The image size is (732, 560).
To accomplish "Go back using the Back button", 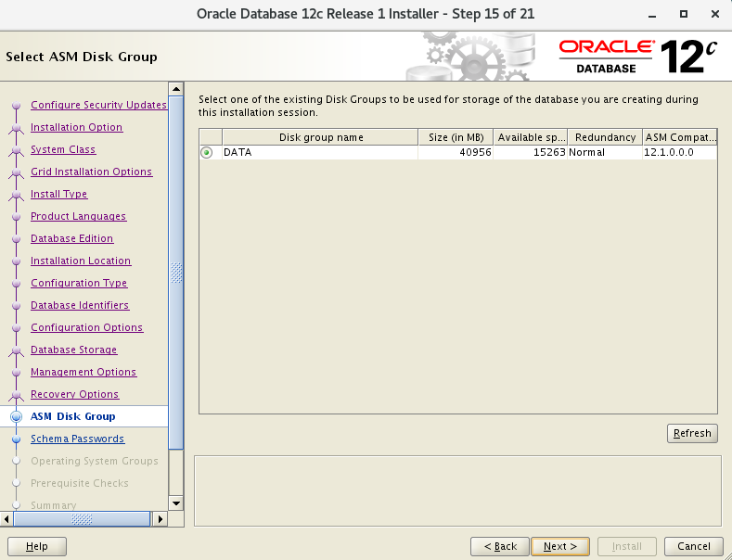I will 499,546.
